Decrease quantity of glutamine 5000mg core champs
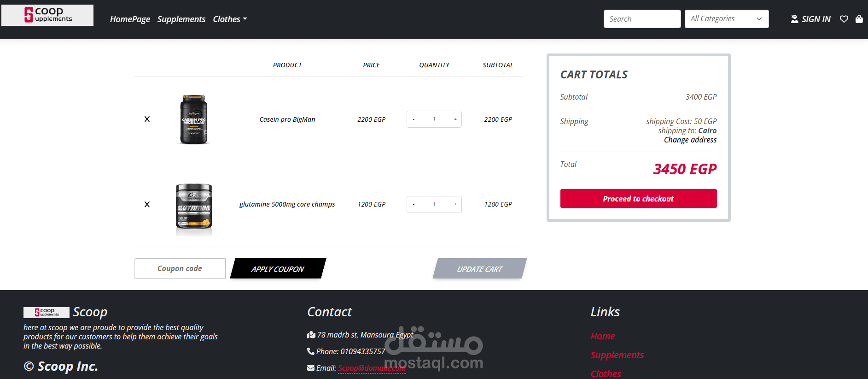The height and width of the screenshot is (379, 868). tap(414, 204)
